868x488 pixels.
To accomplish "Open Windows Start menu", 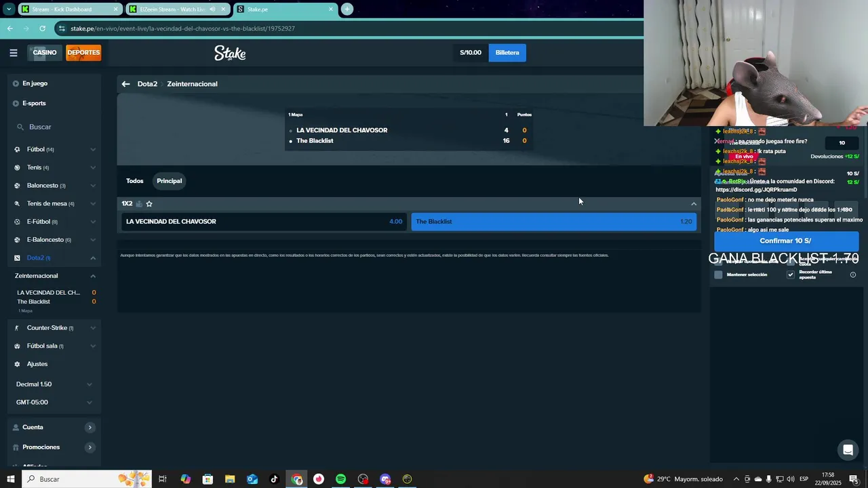I will (10, 479).
